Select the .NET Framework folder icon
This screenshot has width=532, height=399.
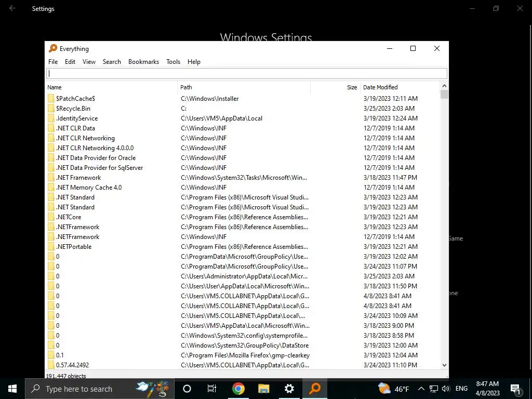(51, 178)
